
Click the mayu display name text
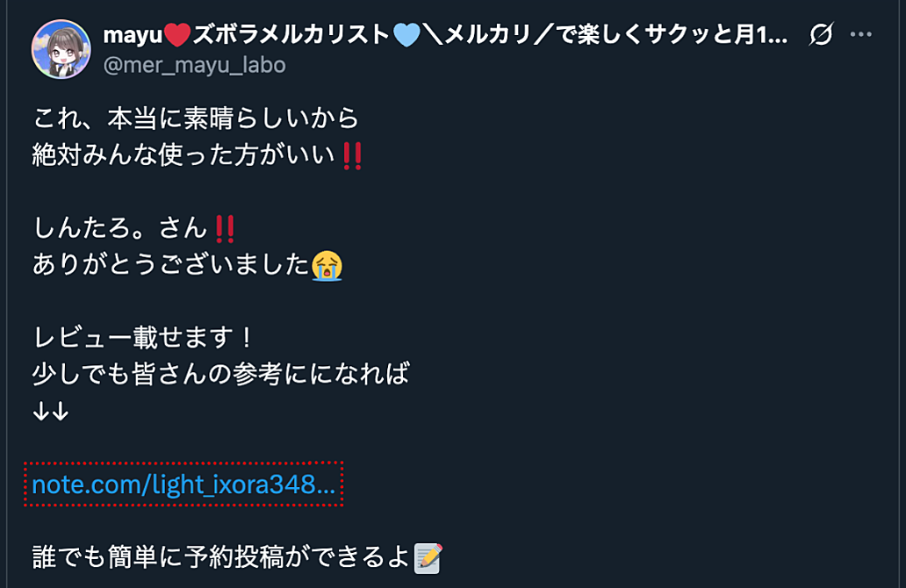click(133, 35)
